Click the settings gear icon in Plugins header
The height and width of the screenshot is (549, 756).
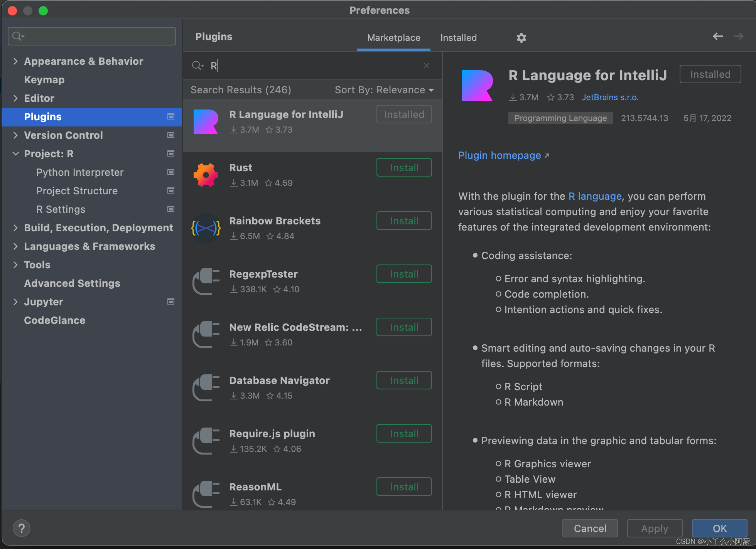click(521, 37)
